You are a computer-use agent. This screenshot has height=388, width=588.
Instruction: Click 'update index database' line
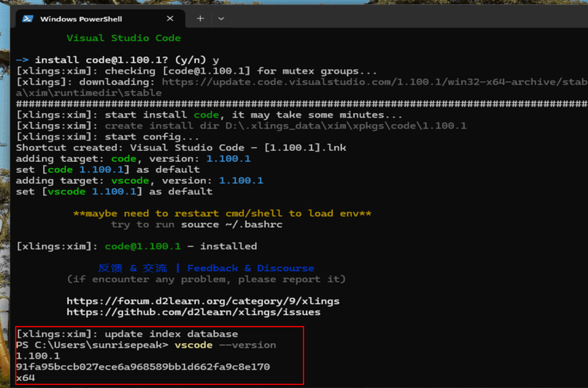[x=127, y=334]
